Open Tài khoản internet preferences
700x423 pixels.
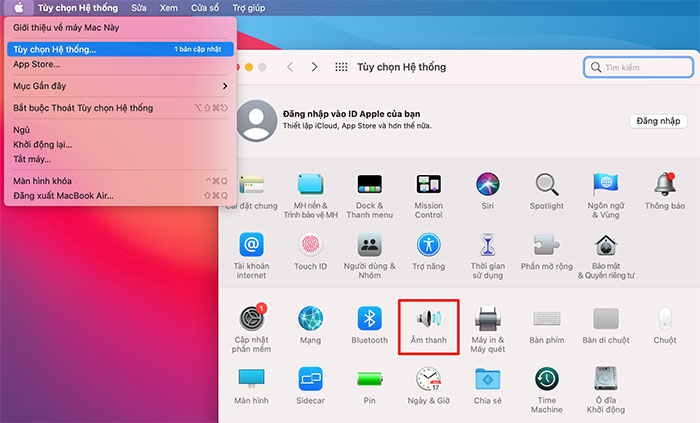pos(251,256)
